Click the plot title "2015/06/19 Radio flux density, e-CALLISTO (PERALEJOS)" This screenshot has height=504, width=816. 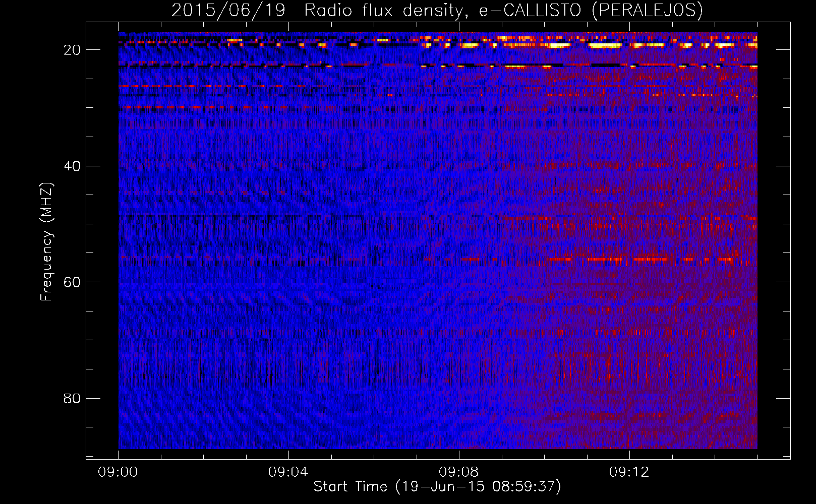pyautogui.click(x=437, y=10)
